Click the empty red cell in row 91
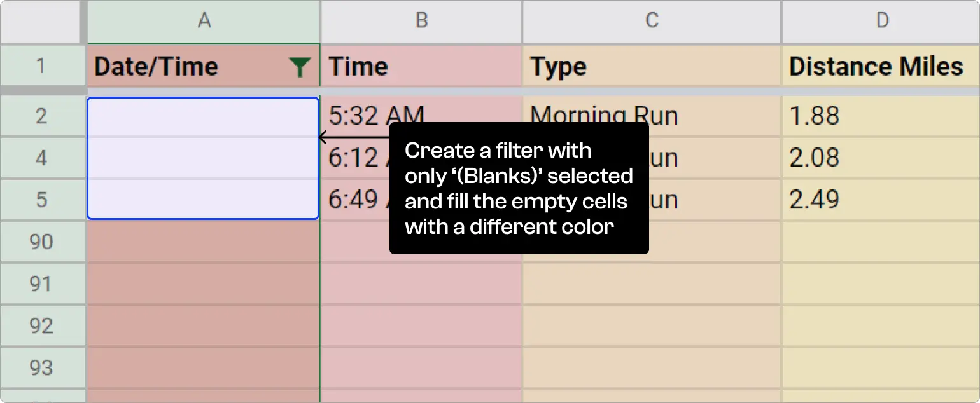 202,283
